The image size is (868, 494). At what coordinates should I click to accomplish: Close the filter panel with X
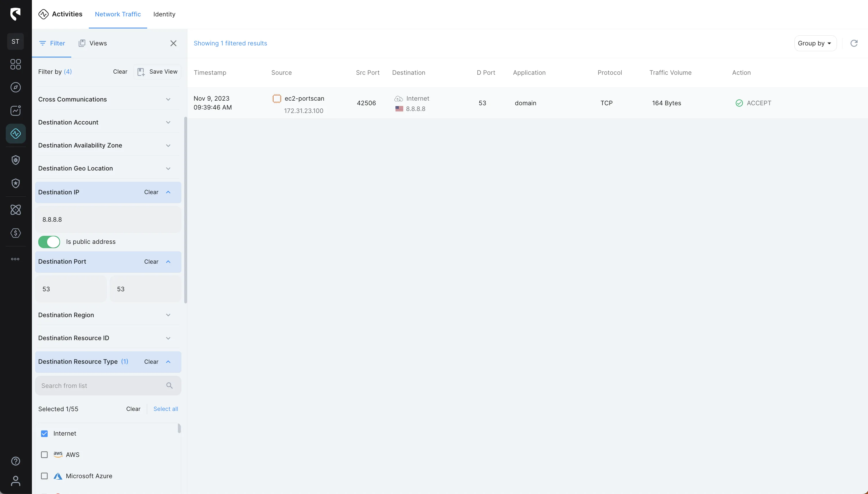[x=173, y=43]
